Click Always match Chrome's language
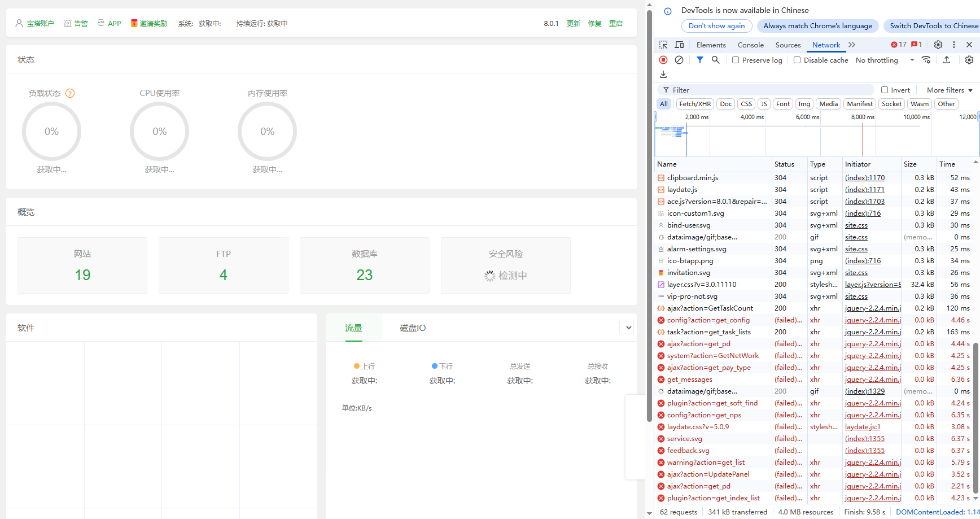The width and height of the screenshot is (980, 519). [817, 26]
